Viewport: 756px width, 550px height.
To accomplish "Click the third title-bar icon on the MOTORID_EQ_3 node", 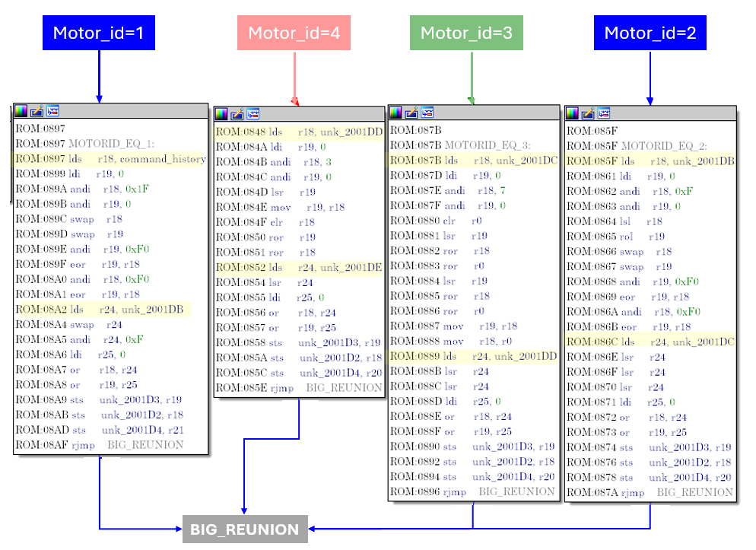I will (x=427, y=113).
